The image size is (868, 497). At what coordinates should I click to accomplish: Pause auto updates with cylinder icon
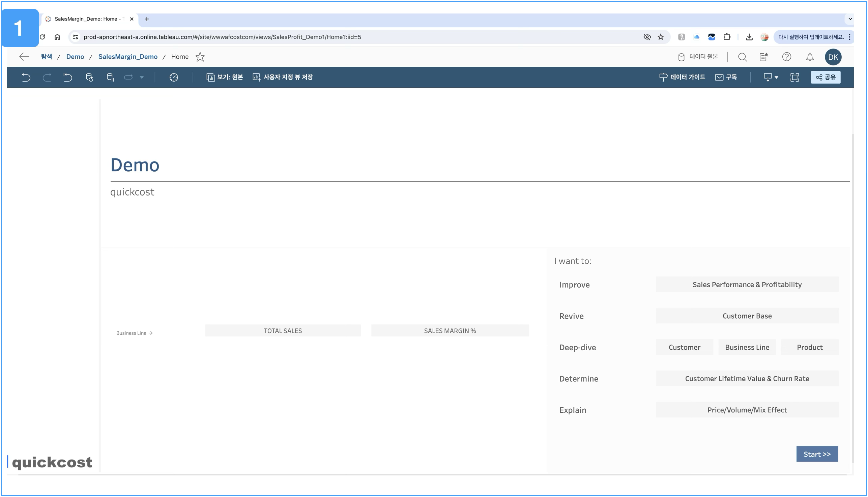[x=110, y=78]
